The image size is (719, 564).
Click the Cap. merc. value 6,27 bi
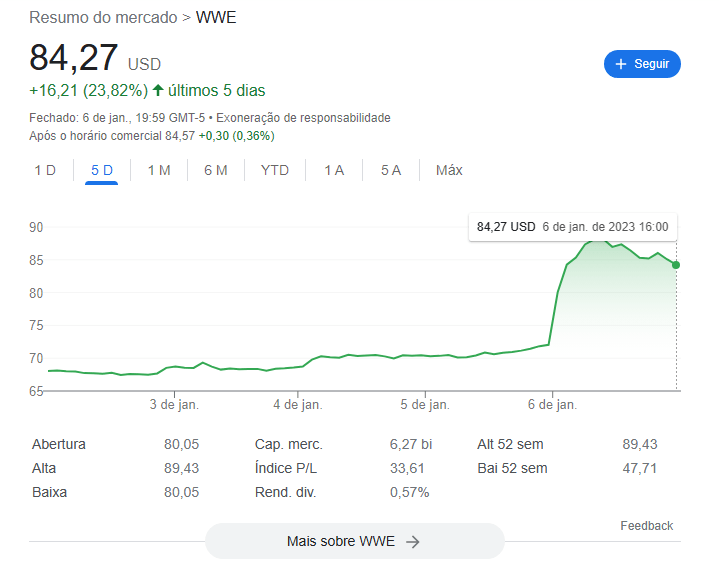coord(411,444)
